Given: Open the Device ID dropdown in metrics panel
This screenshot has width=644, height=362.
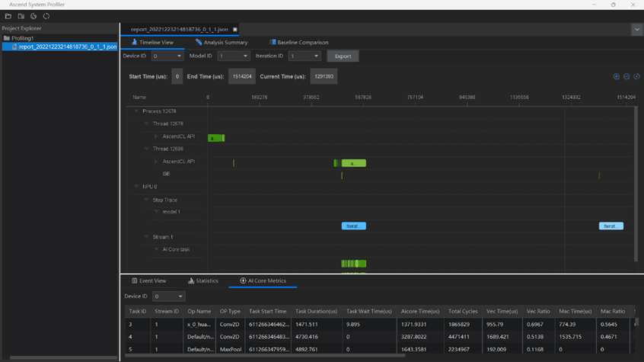Looking at the screenshot, I should 168,296.
